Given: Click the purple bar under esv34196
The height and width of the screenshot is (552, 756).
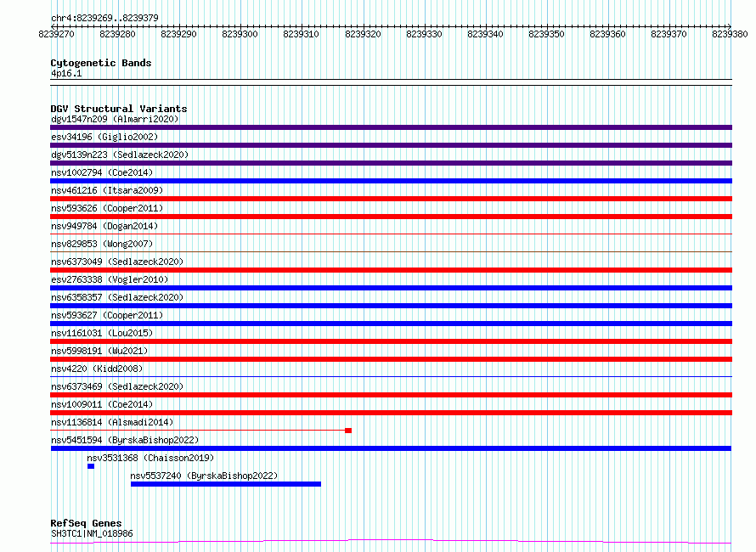Looking at the screenshot, I should point(391,145).
